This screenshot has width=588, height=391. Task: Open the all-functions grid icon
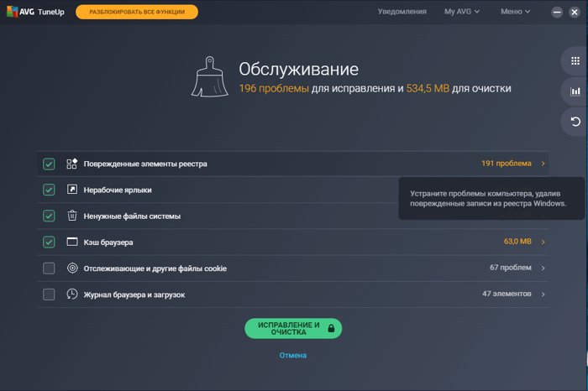click(x=575, y=60)
